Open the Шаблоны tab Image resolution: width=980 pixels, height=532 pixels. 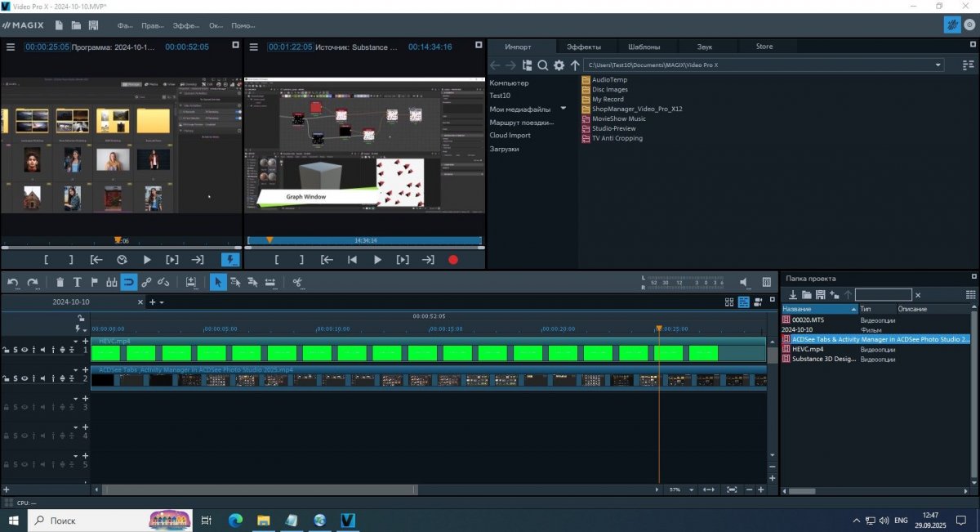pos(644,47)
